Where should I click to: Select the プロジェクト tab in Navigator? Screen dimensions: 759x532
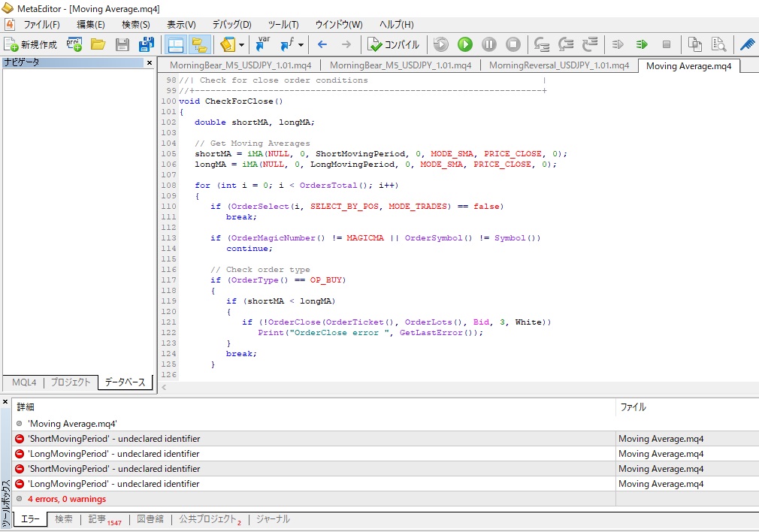tap(70, 382)
